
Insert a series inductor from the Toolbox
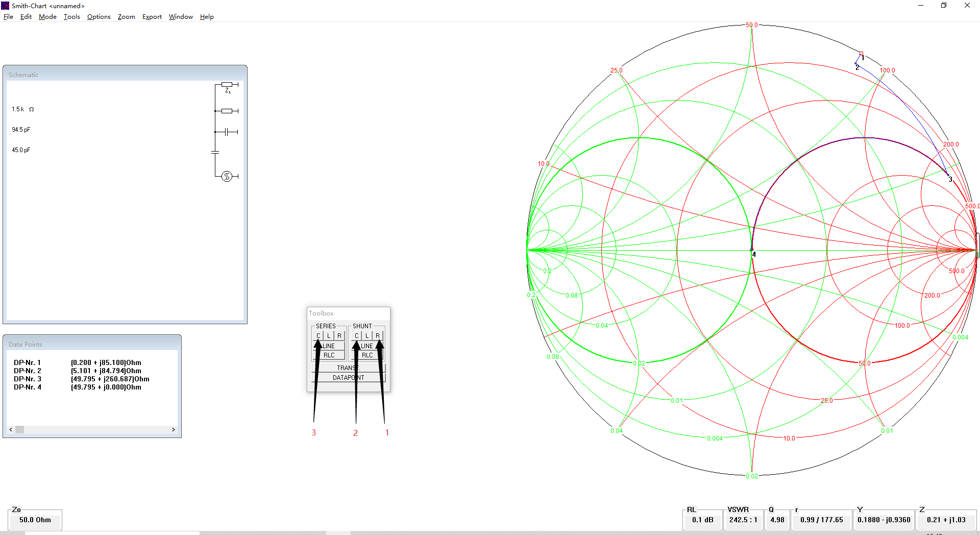tap(329, 335)
